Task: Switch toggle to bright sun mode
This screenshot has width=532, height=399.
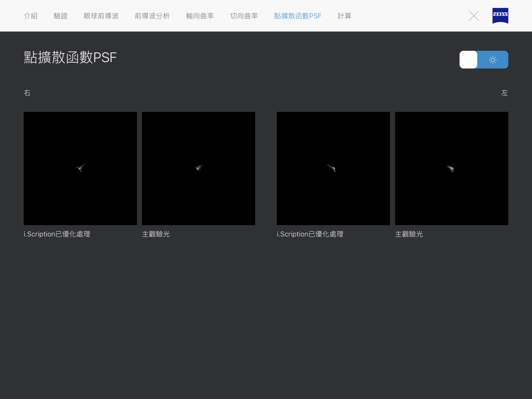Action: [493, 60]
